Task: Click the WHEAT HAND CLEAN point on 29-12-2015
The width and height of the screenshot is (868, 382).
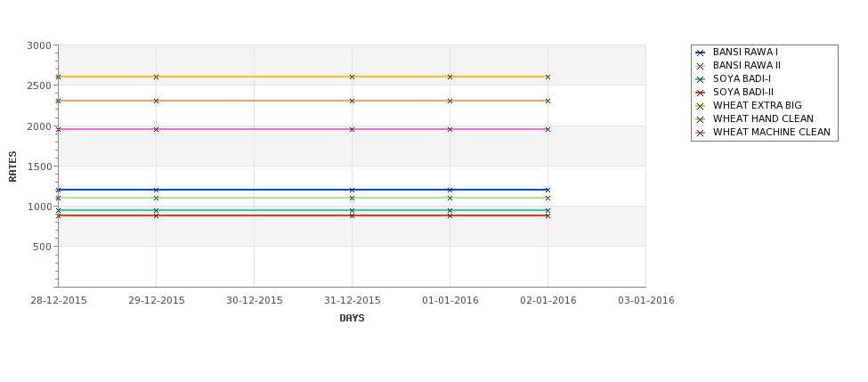Action: [x=156, y=101]
